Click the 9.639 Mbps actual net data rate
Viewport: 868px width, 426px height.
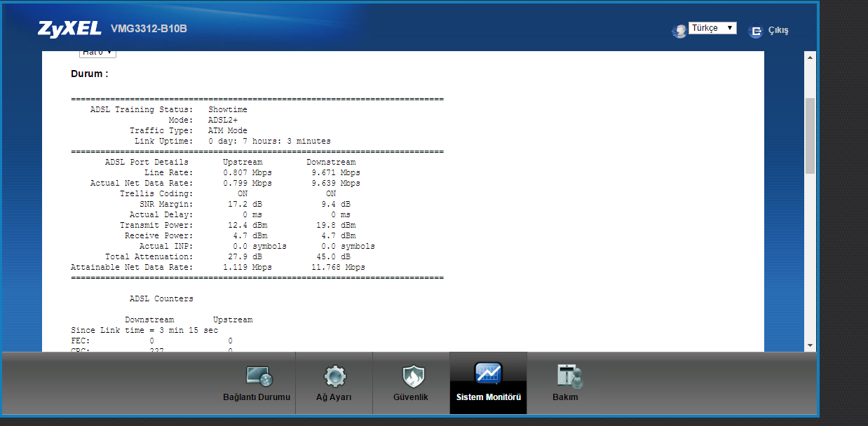point(336,183)
